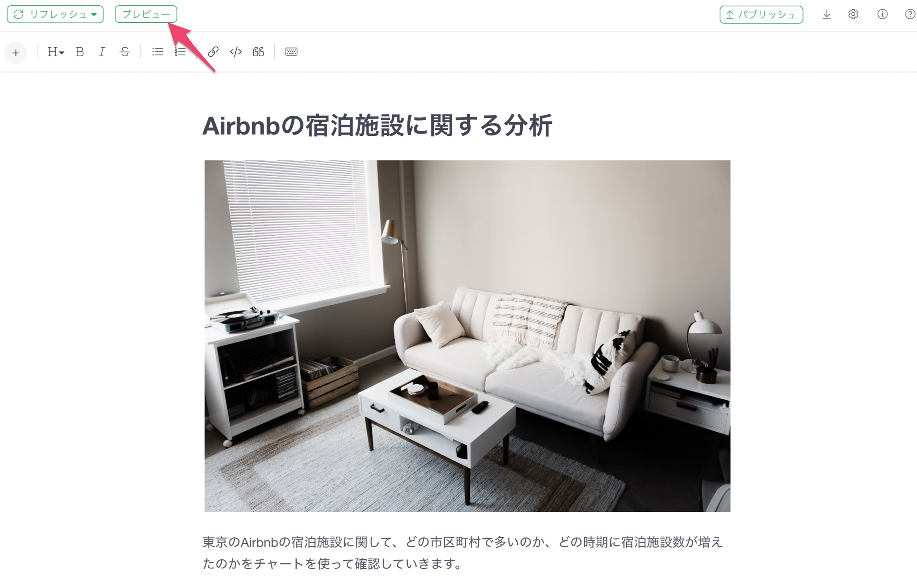Screen dimensions: 917x588
Task: Click the plus button to insert content
Action: [x=16, y=52]
